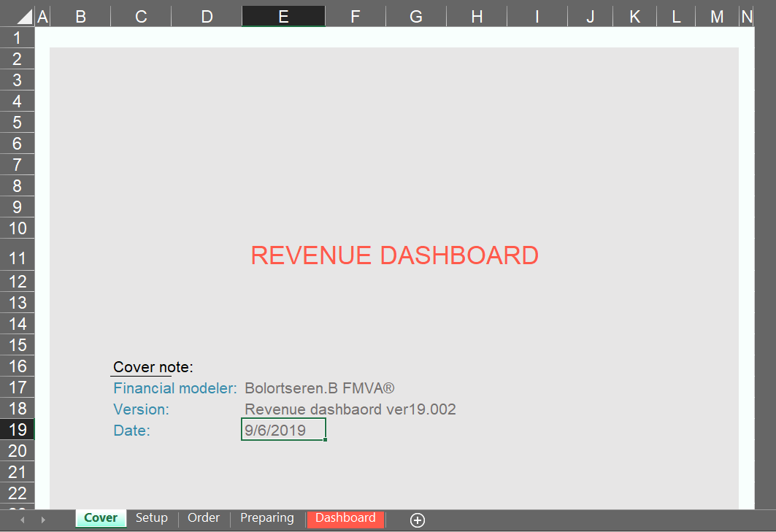Select row 12 header
This screenshot has height=532, width=776.
pyautogui.click(x=18, y=282)
